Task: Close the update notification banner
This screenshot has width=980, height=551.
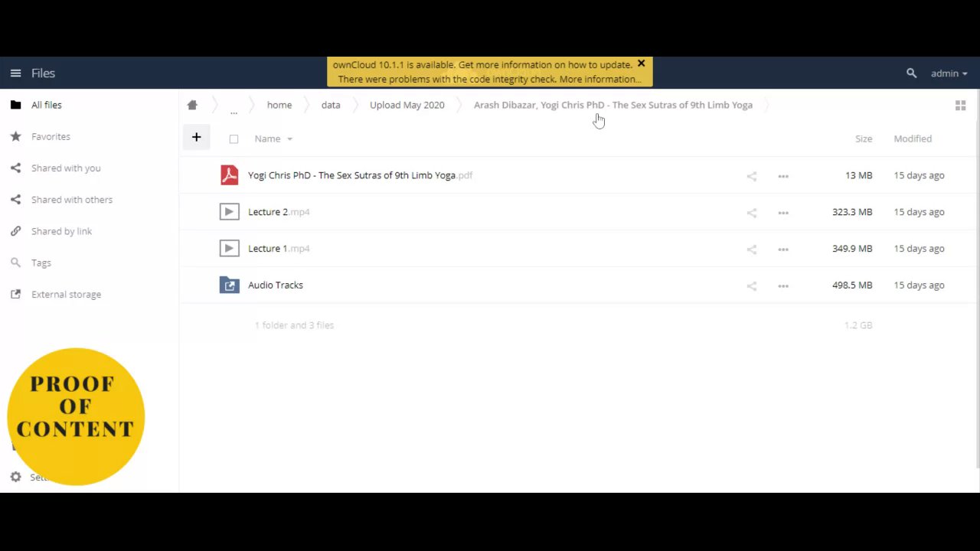Action: point(642,64)
